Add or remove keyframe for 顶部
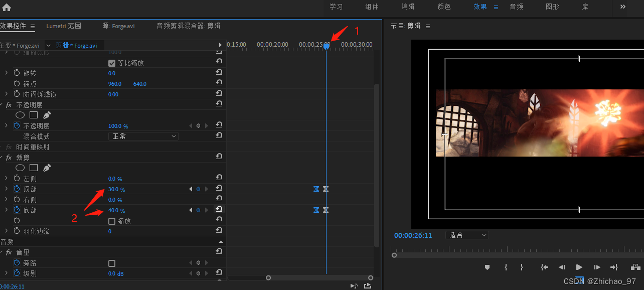The height and width of the screenshot is (290, 644). click(x=198, y=189)
